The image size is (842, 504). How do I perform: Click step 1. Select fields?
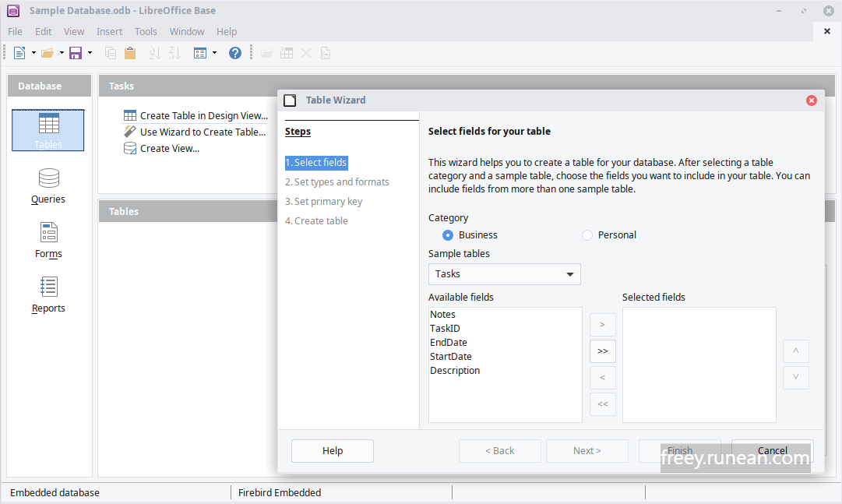[316, 163]
